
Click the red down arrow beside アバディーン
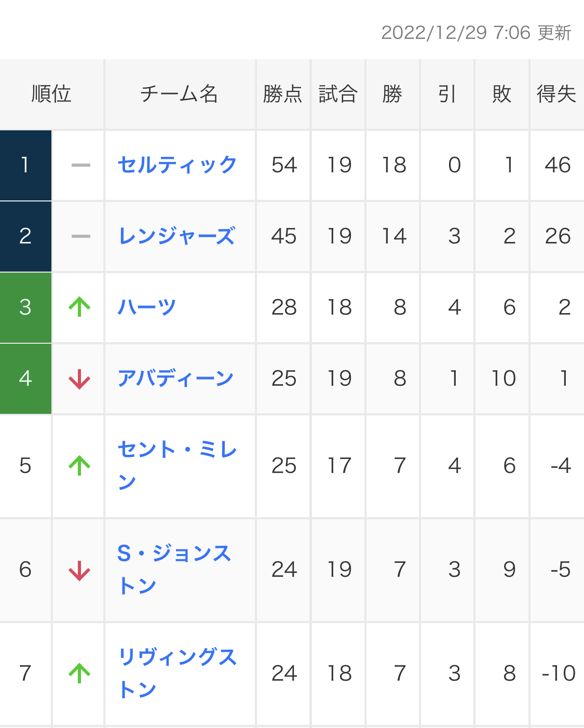coord(79,379)
